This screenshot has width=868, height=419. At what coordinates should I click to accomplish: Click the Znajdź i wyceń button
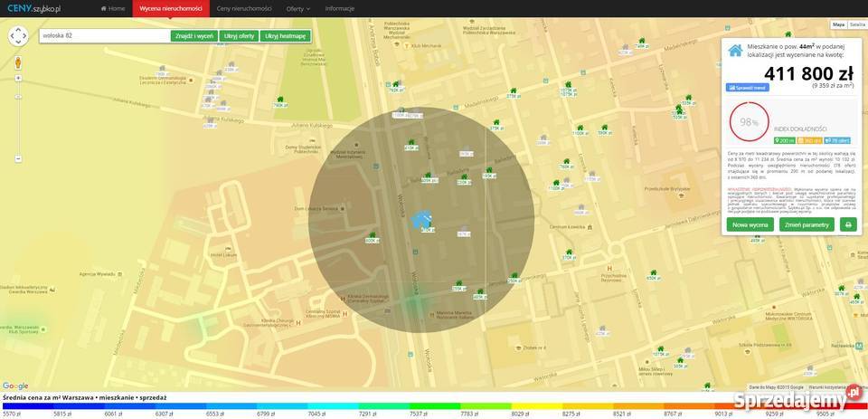(194, 36)
